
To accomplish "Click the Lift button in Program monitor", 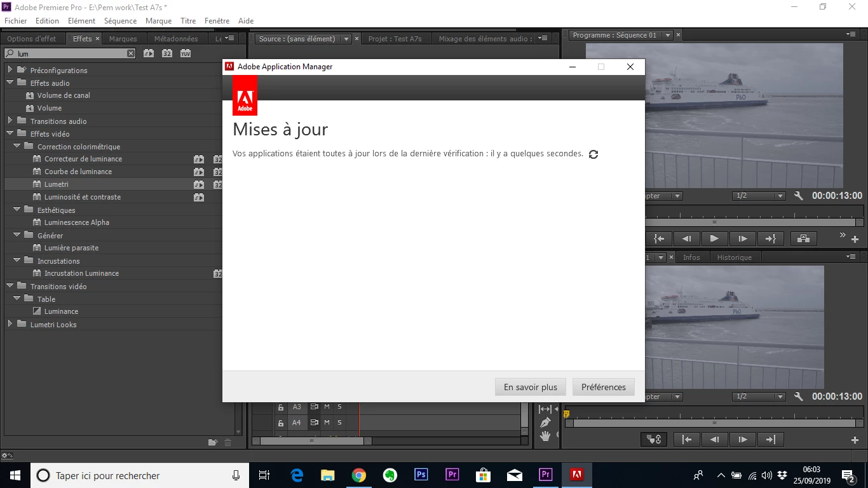I will pos(804,238).
